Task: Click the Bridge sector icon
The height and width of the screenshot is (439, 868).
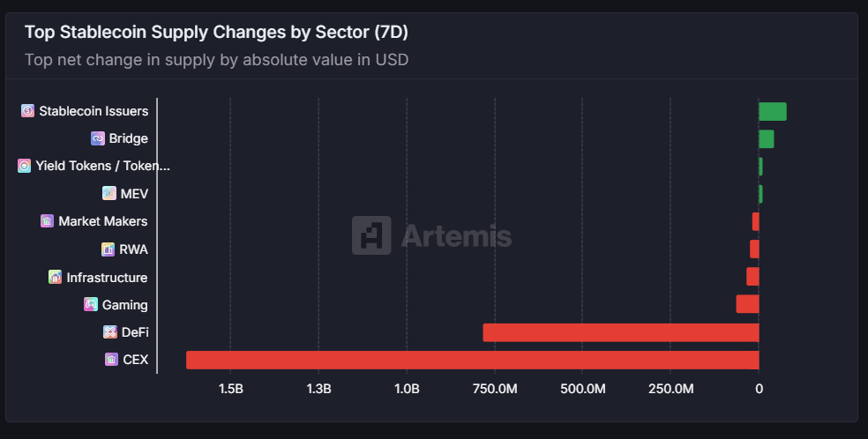Action: click(x=97, y=138)
